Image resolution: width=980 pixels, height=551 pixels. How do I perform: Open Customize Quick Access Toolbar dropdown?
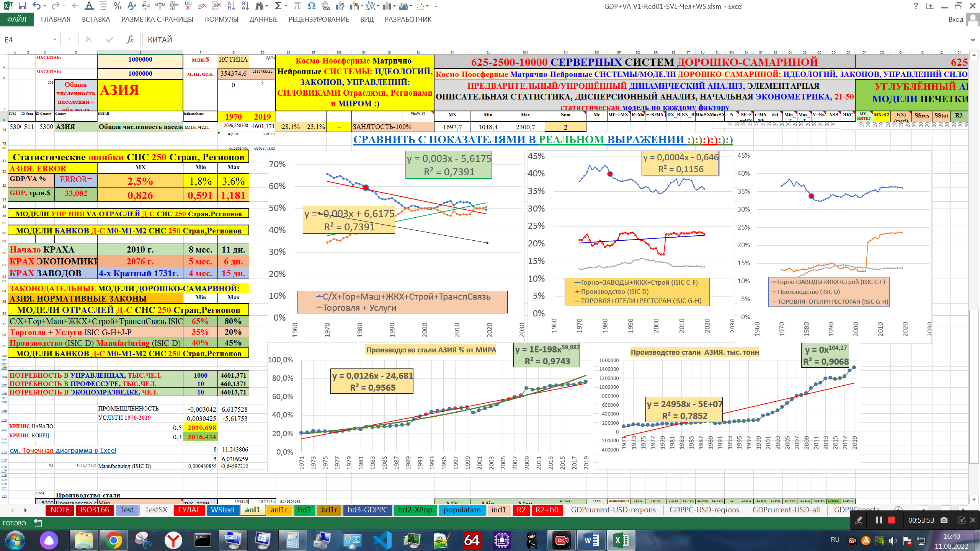(436, 6)
